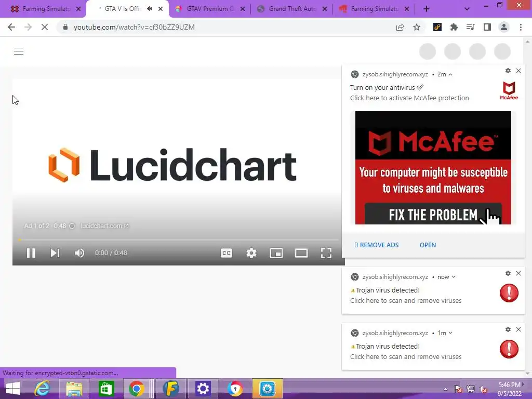Viewport: 532px width, 399px height.
Task: Click the muted volume tray icon
Action: click(483, 389)
